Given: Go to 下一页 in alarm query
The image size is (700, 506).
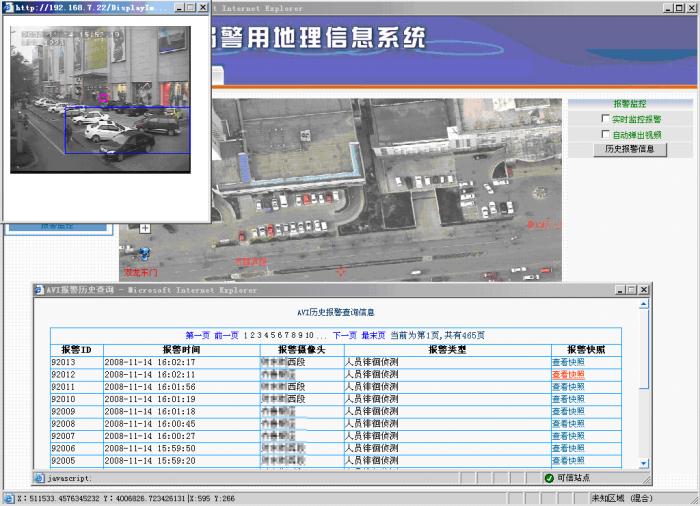Looking at the screenshot, I should pos(345,335).
